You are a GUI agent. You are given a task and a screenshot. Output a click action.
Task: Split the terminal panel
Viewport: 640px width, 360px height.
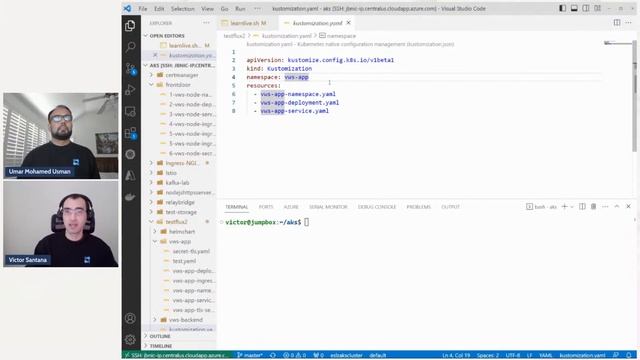(582, 207)
